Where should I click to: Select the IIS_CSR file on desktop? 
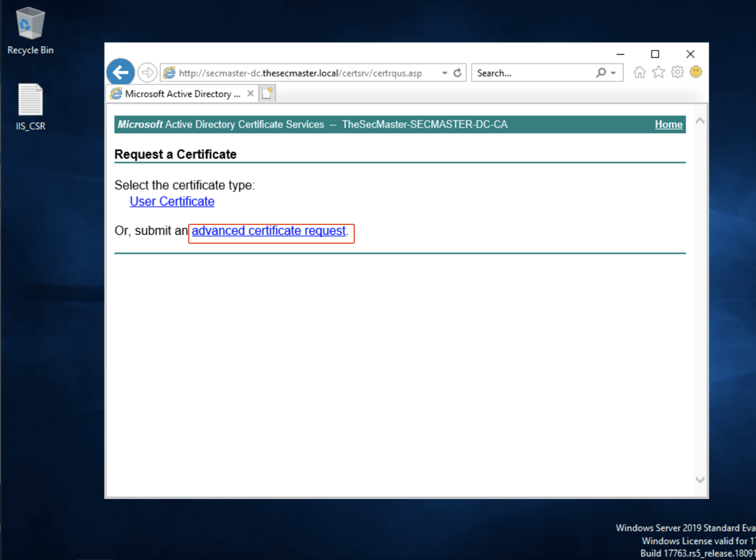coord(30,107)
